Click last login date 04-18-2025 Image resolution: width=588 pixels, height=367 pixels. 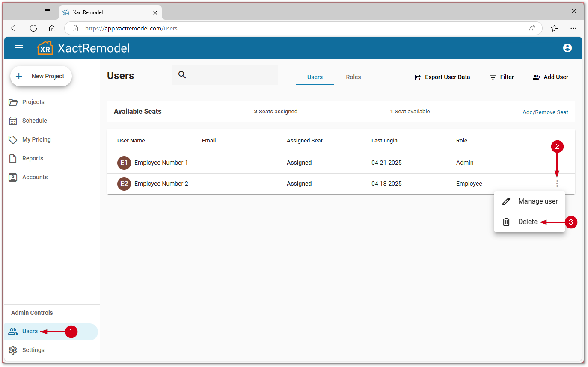(x=386, y=184)
